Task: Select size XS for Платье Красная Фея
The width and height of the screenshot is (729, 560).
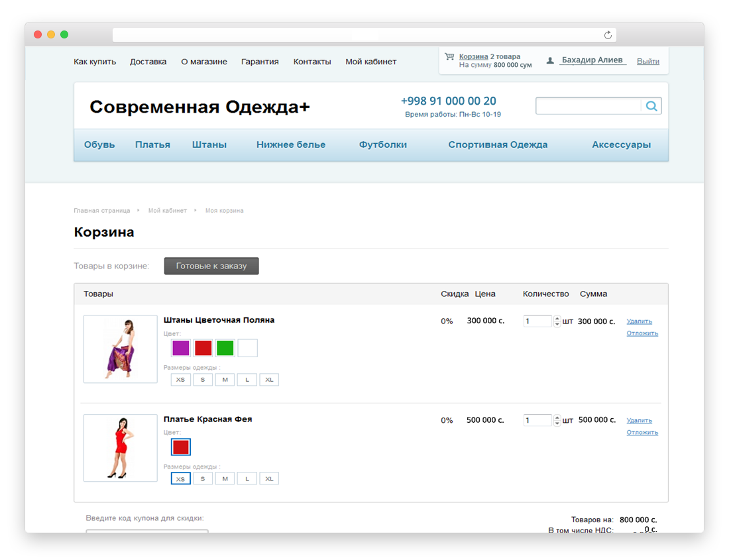Action: [180, 478]
